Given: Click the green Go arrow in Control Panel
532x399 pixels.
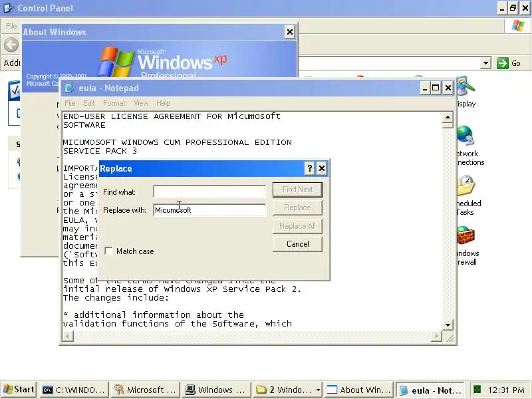Looking at the screenshot, I should click(503, 63).
